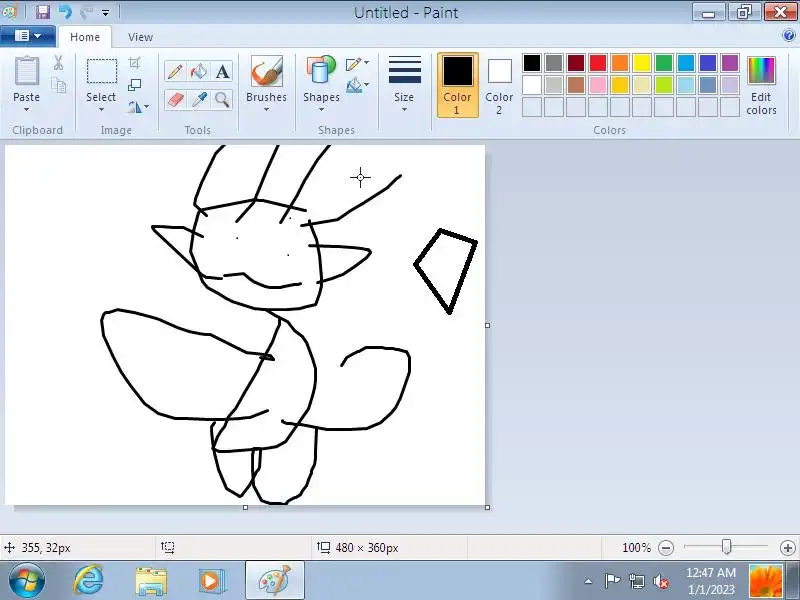Click the Action Center flag tray icon

pos(612,581)
